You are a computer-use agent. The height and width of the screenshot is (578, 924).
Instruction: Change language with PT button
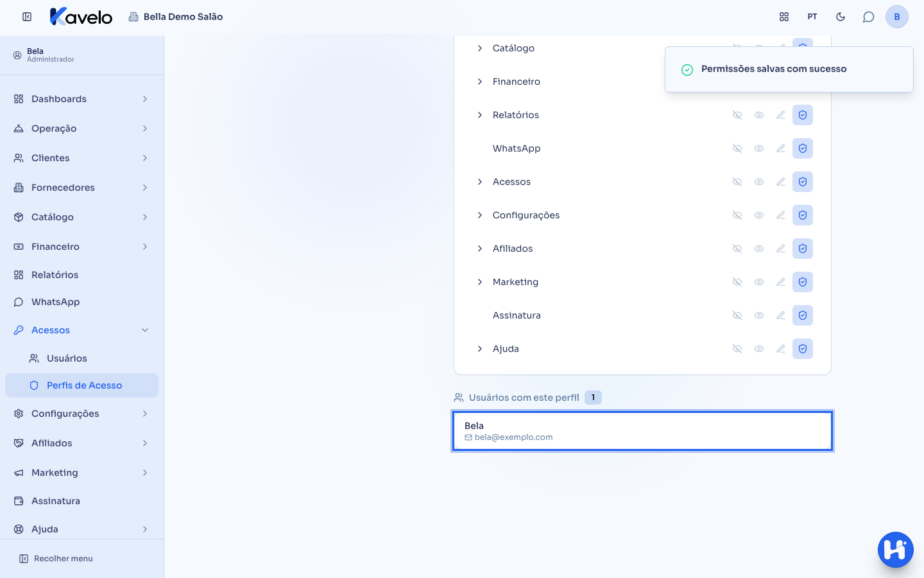coord(812,17)
